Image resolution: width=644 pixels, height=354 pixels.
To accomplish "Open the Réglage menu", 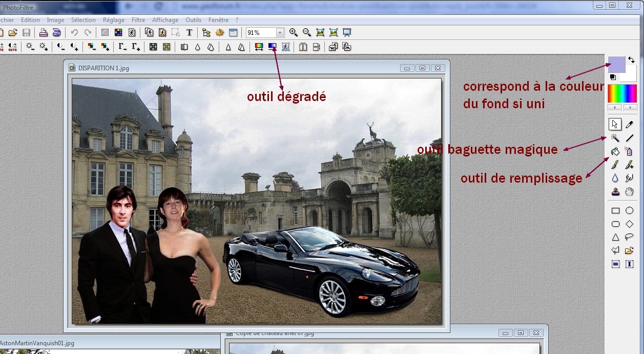I will [113, 20].
